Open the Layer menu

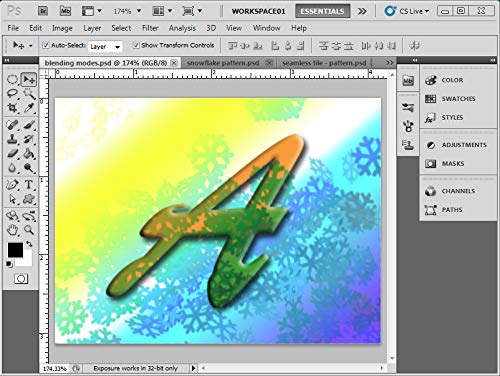point(92,28)
